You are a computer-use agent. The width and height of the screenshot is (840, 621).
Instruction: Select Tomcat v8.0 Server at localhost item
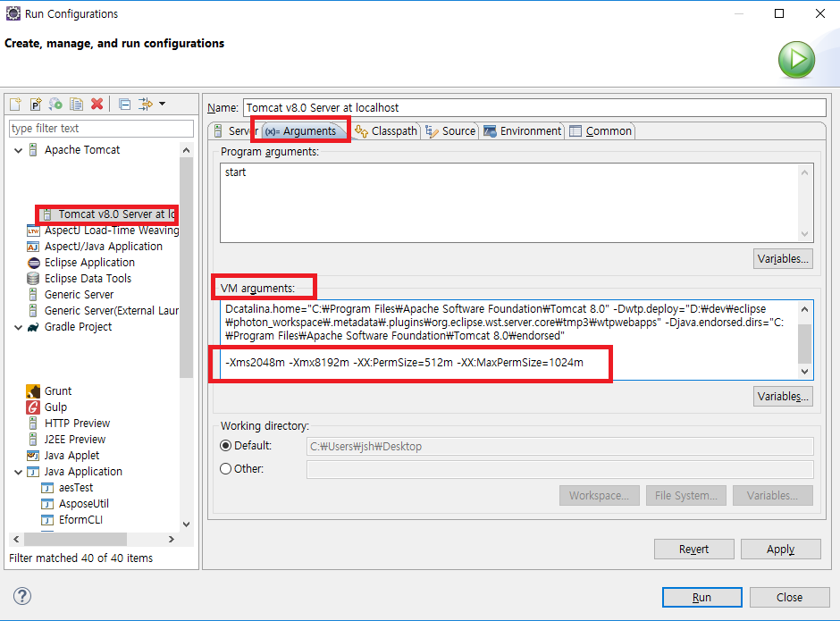(x=108, y=214)
